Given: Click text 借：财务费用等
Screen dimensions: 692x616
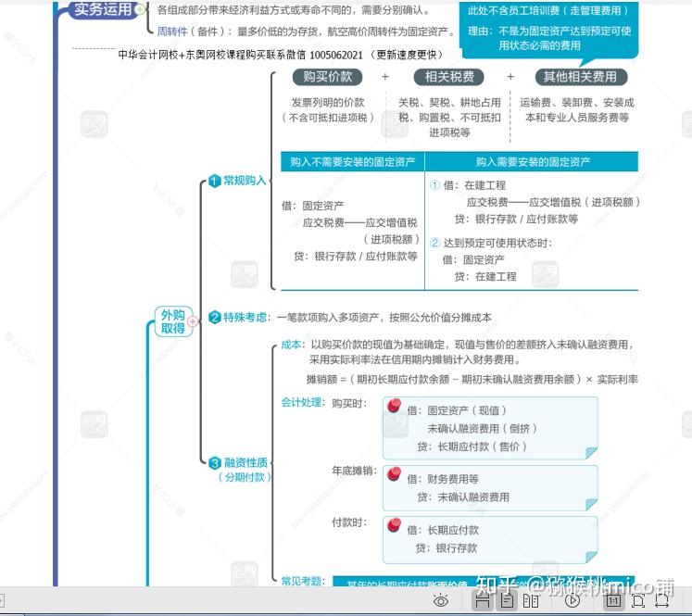Looking at the screenshot, I should [443, 479].
